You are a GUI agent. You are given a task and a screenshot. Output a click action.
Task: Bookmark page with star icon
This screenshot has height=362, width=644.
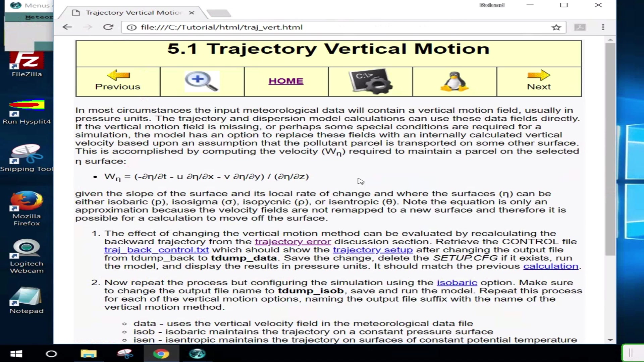[556, 27]
